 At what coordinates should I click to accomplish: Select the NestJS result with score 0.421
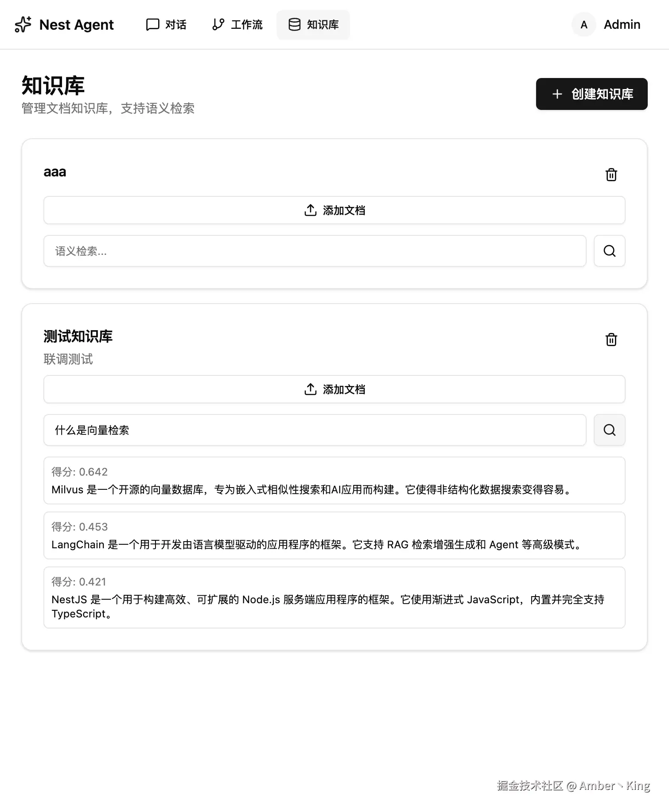pos(334,597)
